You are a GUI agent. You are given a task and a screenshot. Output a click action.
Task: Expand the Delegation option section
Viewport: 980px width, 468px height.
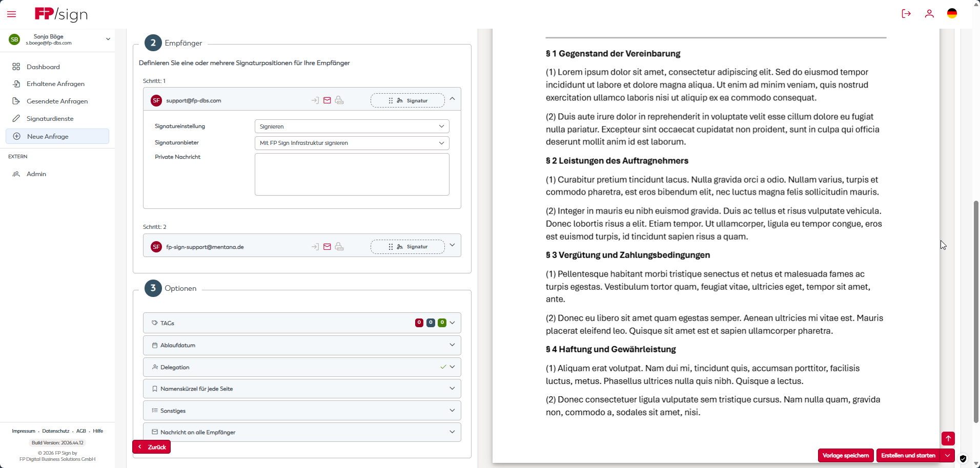[x=302, y=367]
